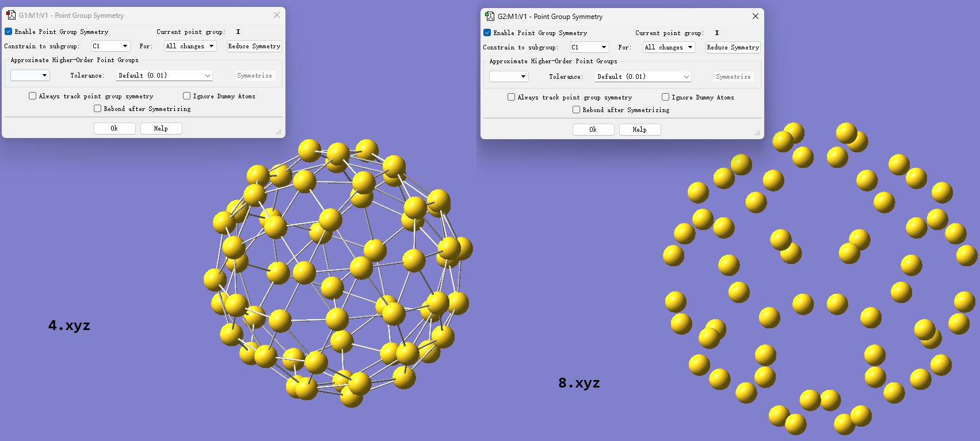This screenshot has width=980, height=441.
Task: Close the G2:M1:V1 Point Group Symmetry dialog
Action: 756,16
